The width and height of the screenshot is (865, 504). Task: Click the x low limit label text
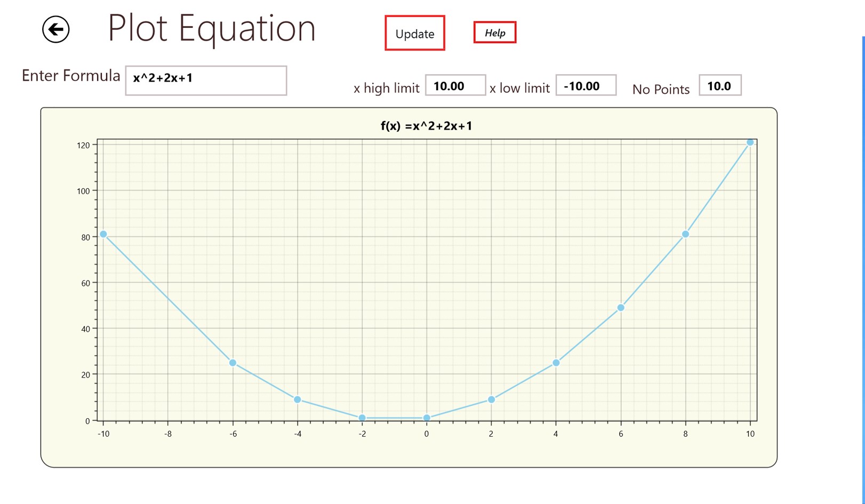(519, 87)
